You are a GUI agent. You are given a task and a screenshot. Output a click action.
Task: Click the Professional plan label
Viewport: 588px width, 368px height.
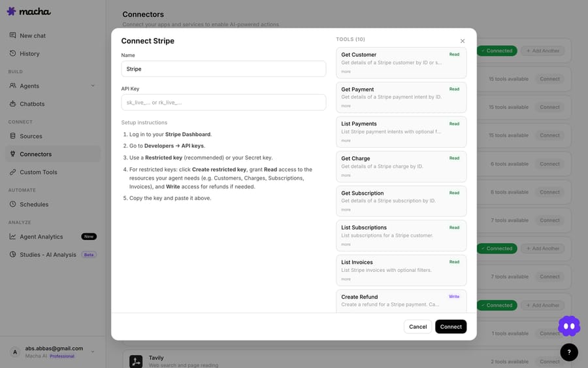click(62, 356)
